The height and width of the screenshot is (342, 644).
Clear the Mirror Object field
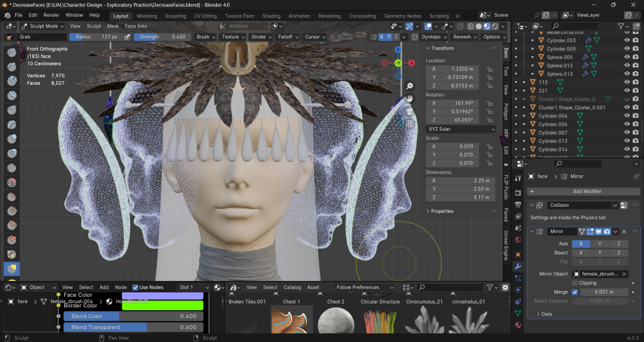[x=624, y=274]
